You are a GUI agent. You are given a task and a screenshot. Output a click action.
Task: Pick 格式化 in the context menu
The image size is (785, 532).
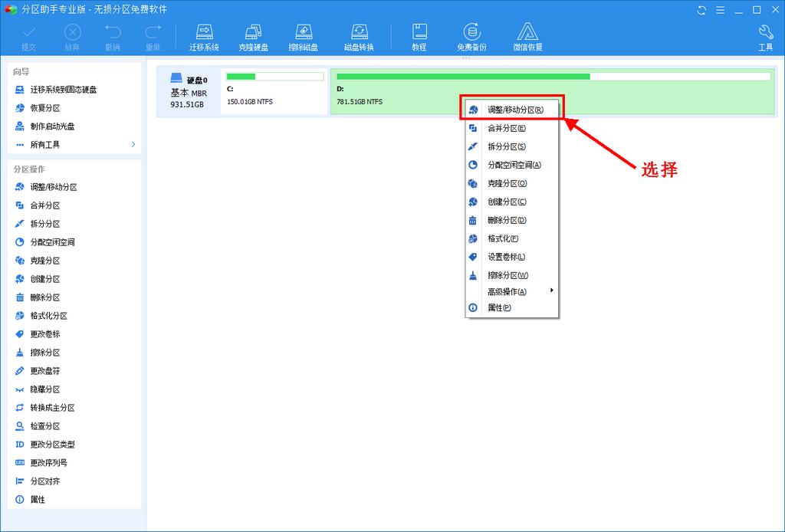tap(503, 239)
